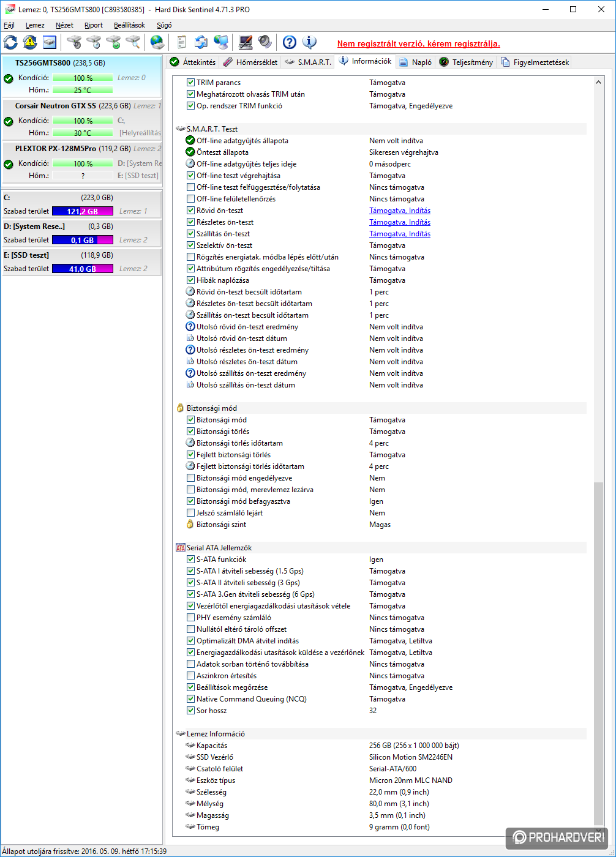The width and height of the screenshot is (616, 857).
Task: Toggle Off-line teszt felfüggesztése/folytatása checkbox
Action: (x=190, y=187)
